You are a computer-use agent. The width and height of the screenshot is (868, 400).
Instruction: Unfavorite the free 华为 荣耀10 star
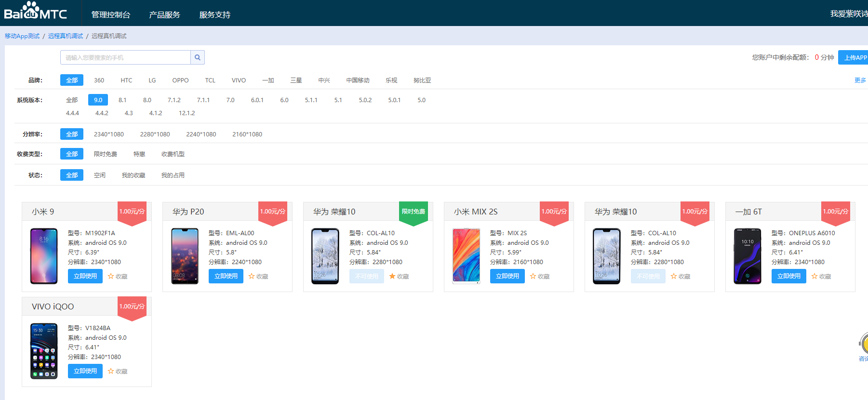tap(392, 276)
